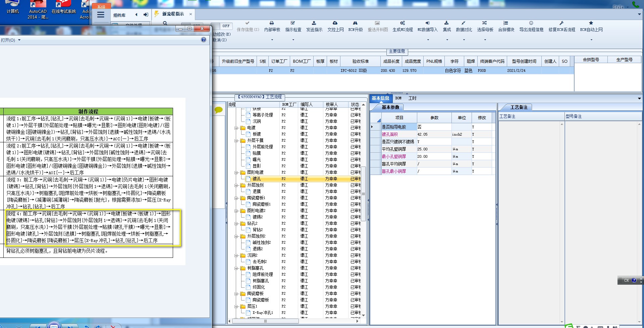The width and height of the screenshot is (644, 328).
Task: Click the green phone icon
Action: (x=635, y=4)
